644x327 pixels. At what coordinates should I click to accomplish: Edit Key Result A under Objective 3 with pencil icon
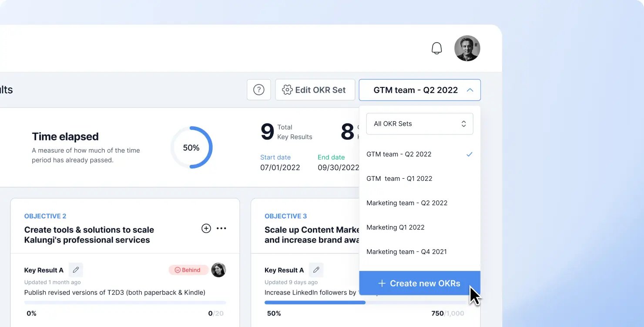(x=316, y=270)
